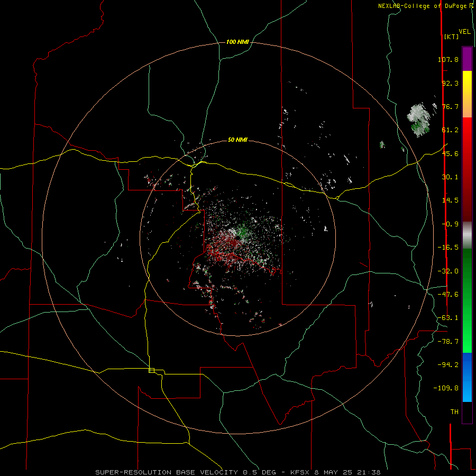The height and width of the screenshot is (476, 476).
Task: Click the 76.7 velocity legend value
Action: point(450,106)
